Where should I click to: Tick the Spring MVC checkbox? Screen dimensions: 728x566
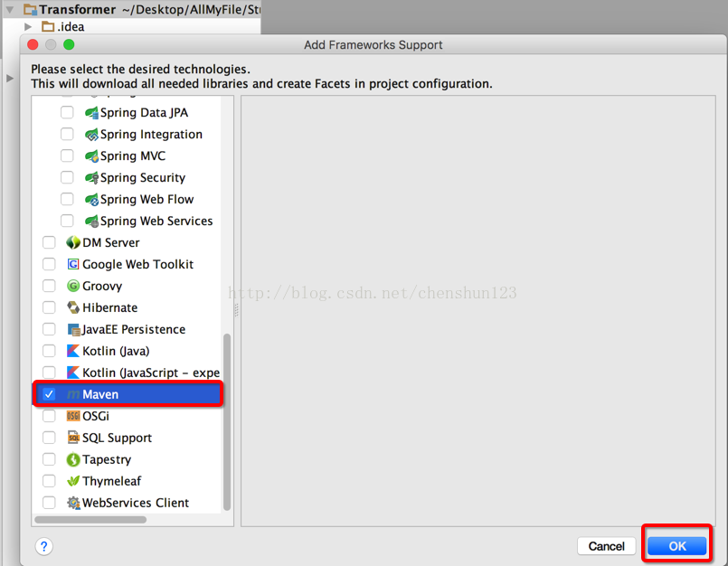pos(67,156)
